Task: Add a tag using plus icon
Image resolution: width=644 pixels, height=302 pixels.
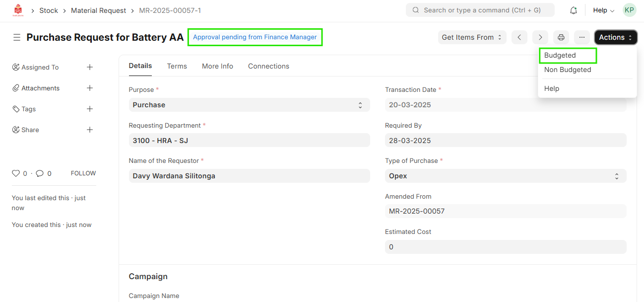Action: click(90, 109)
